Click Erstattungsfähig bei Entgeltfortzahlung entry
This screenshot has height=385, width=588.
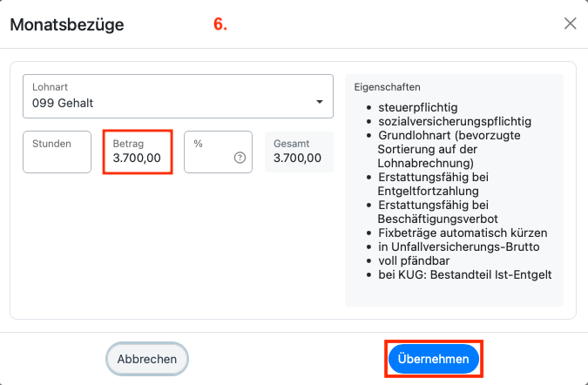[x=433, y=184]
